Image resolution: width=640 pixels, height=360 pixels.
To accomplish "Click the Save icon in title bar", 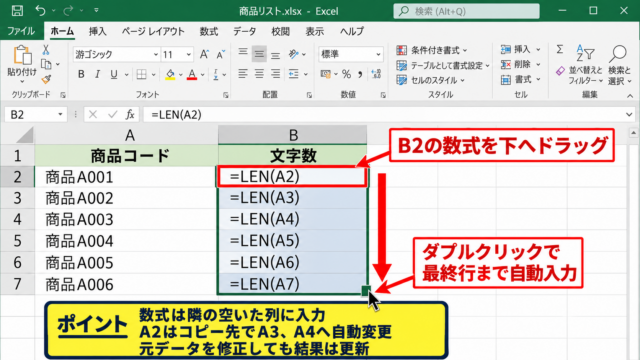I will tap(17, 10).
